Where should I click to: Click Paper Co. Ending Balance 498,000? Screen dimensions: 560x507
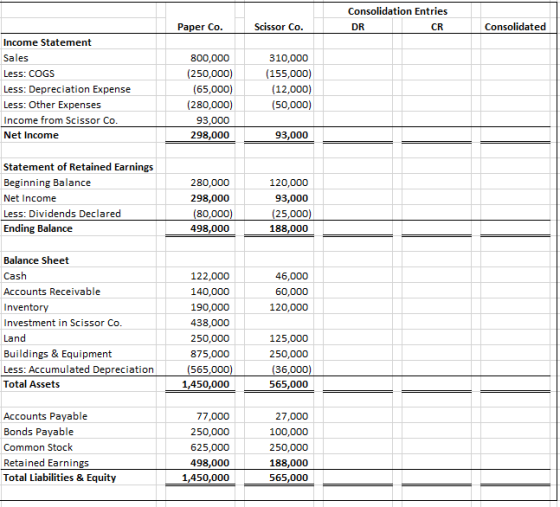coord(210,229)
